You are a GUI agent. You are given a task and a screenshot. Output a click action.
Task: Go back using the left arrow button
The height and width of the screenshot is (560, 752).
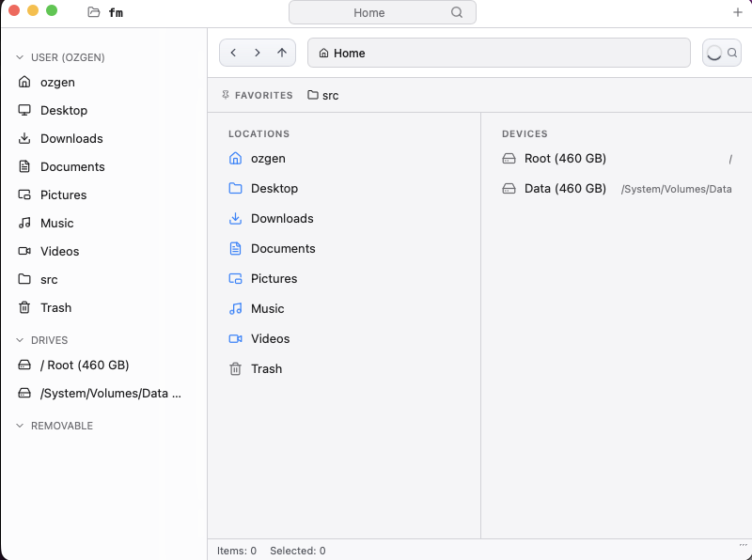[233, 53]
